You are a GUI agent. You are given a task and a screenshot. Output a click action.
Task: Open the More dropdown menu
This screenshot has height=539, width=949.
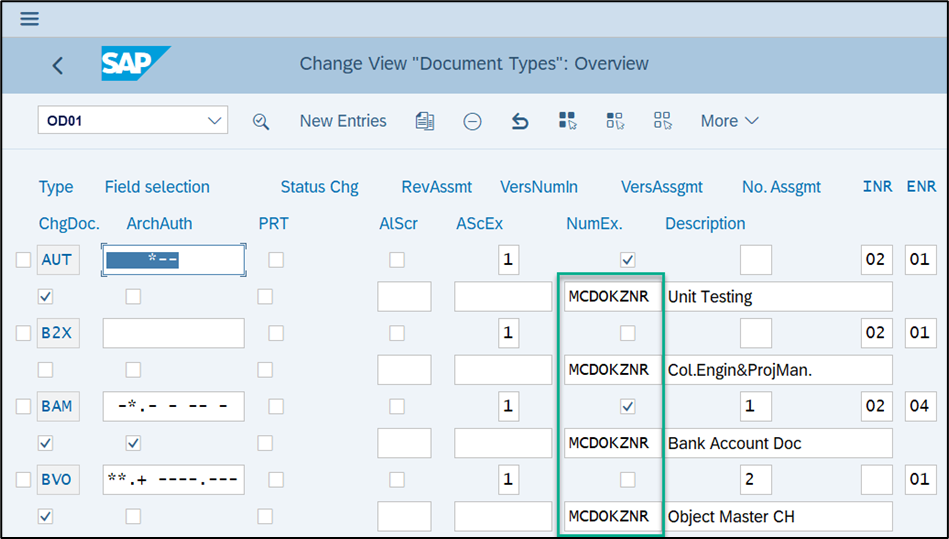(729, 121)
